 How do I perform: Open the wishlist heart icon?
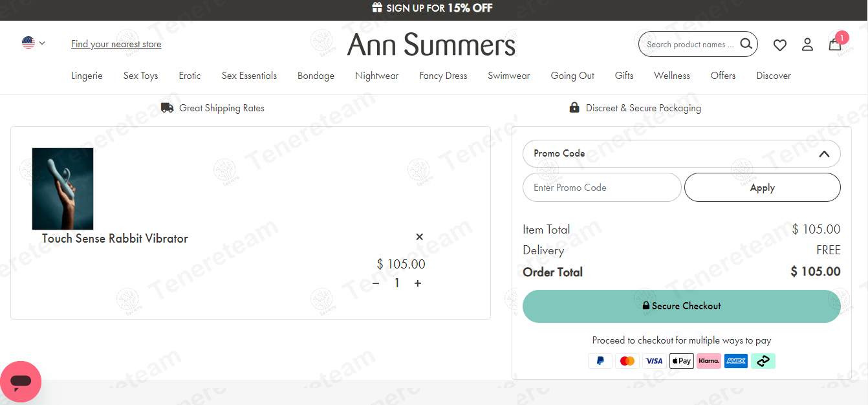coord(780,45)
